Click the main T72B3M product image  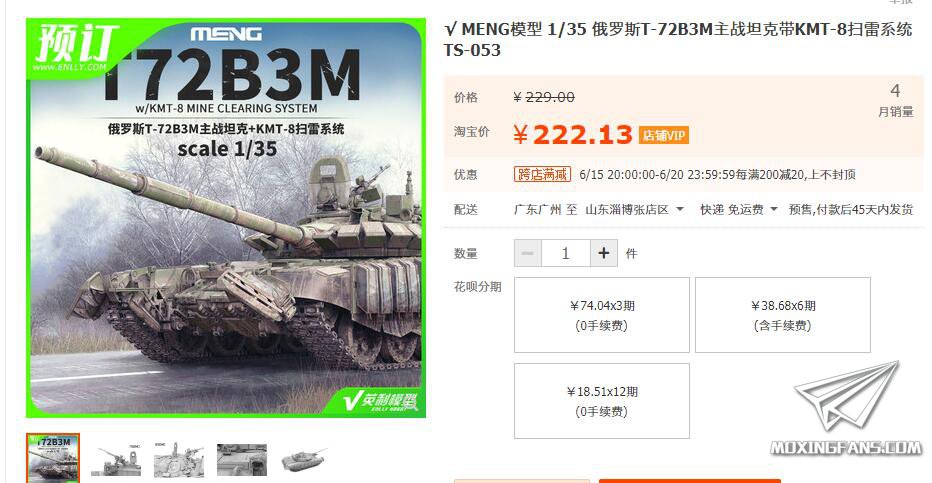coord(226,218)
